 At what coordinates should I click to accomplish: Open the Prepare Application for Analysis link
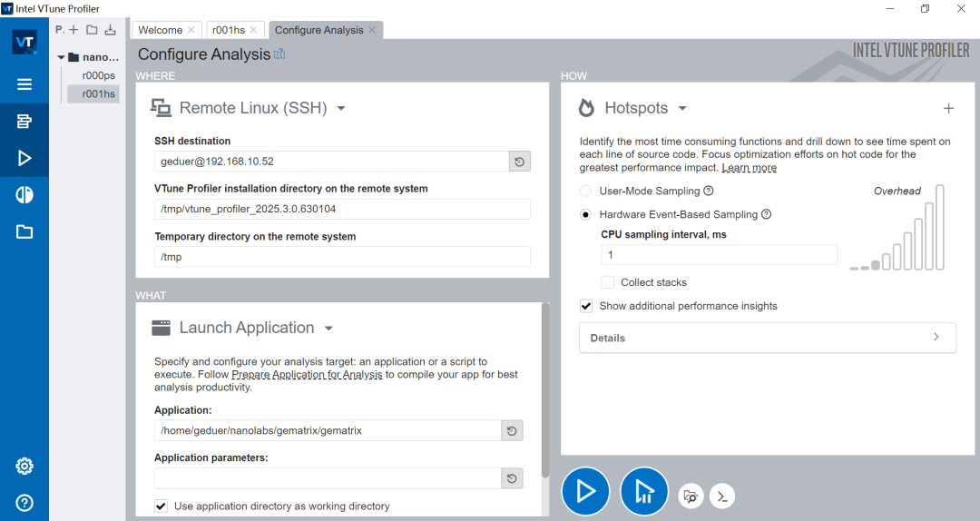[307, 374]
